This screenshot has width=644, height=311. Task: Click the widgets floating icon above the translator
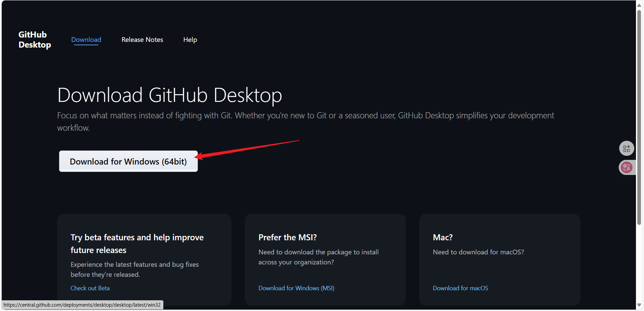[627, 148]
